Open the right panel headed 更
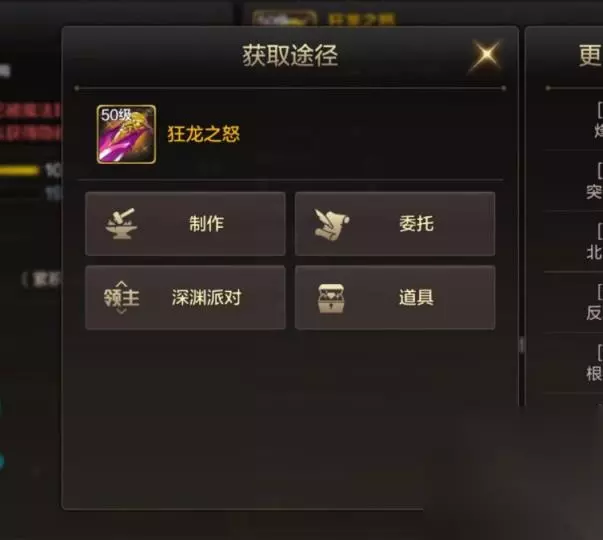This screenshot has width=603, height=540. click(590, 55)
